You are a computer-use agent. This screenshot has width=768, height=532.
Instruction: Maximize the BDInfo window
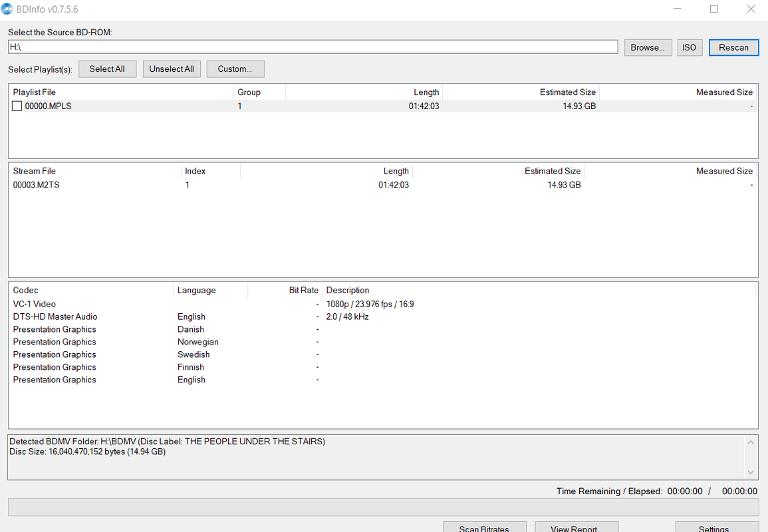(x=714, y=9)
